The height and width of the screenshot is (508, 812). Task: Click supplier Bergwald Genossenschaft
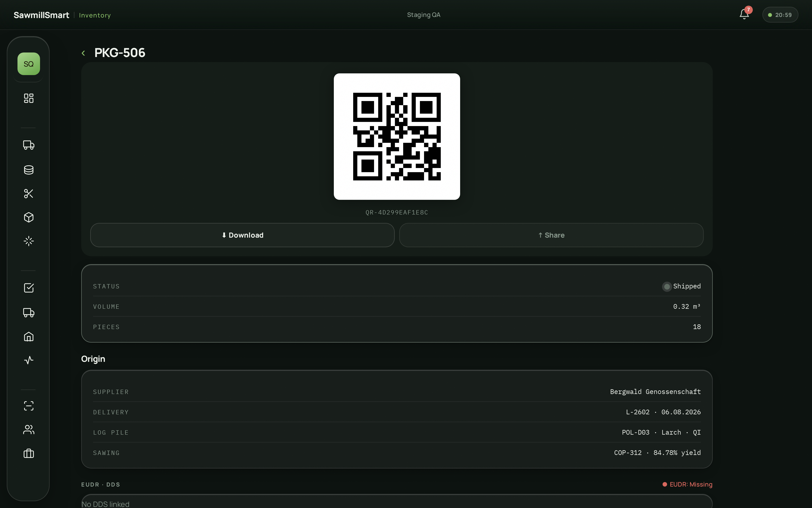point(655,392)
